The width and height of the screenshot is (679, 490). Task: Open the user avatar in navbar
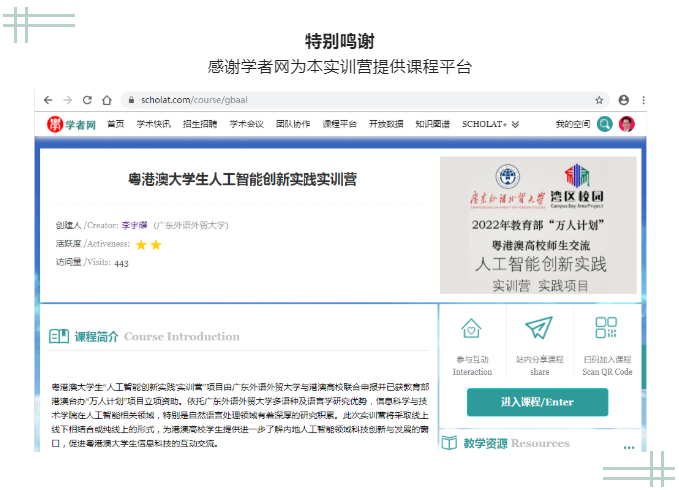coord(627,124)
